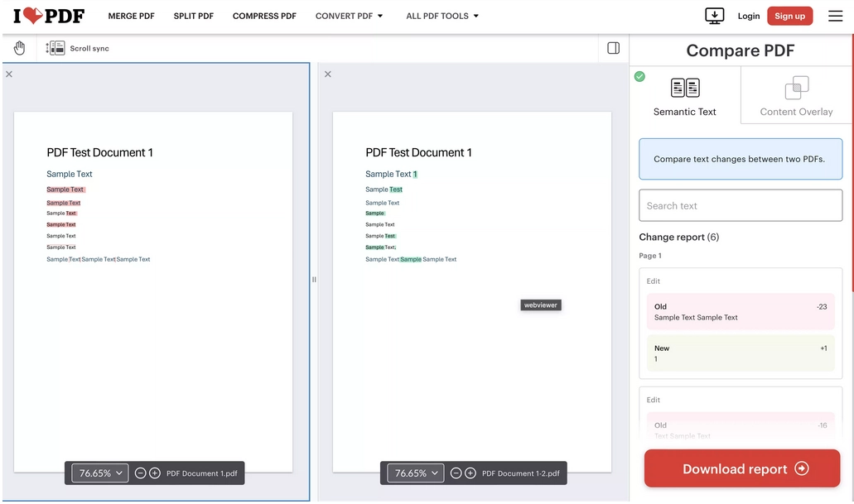This screenshot has height=504, width=854.
Task: Zoom in on PDF Document 1-2.pdf
Action: pos(470,473)
